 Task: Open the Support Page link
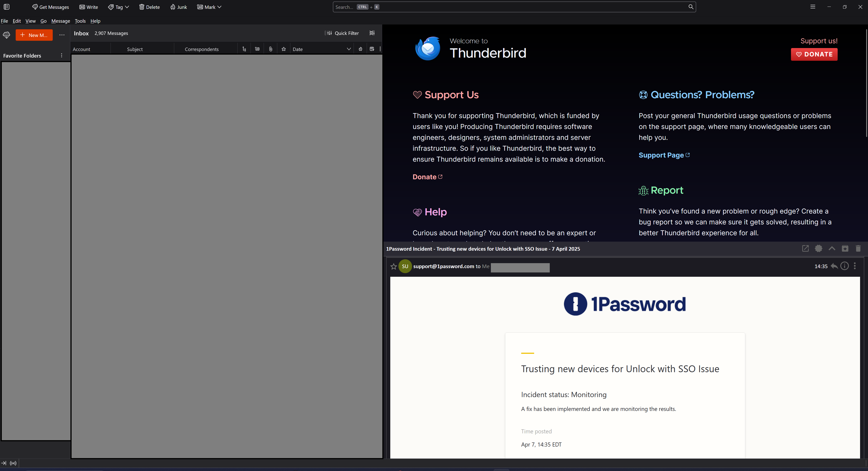pos(664,155)
